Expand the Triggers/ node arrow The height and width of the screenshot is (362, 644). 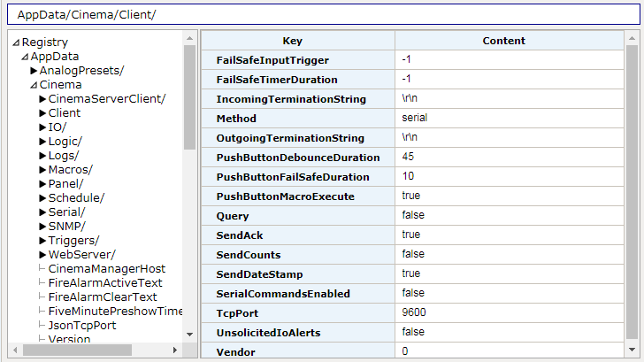pyautogui.click(x=42, y=241)
